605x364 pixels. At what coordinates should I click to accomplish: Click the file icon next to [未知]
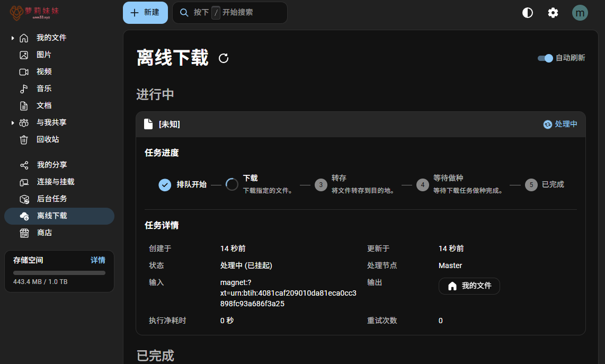click(x=149, y=124)
